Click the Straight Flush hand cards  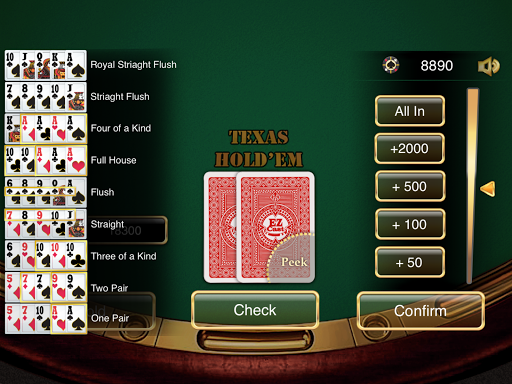pyautogui.click(x=46, y=97)
